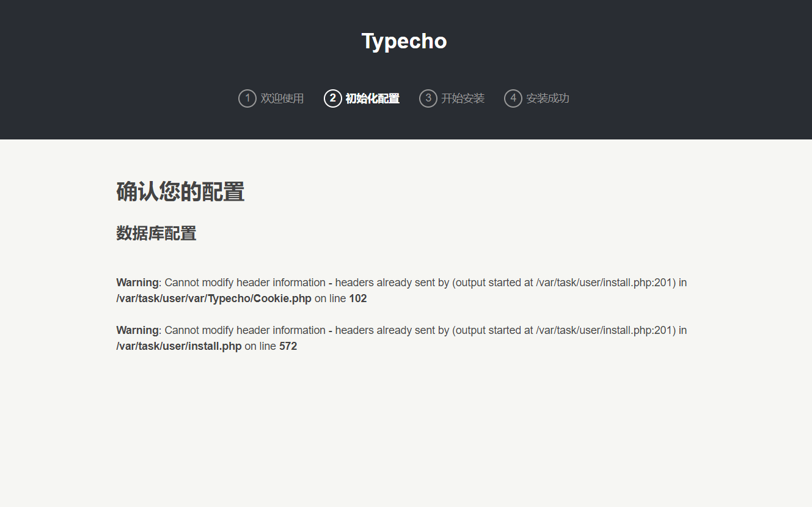The height and width of the screenshot is (507, 812).
Task: Click the 确认您的配置 heading
Action: coord(180,191)
